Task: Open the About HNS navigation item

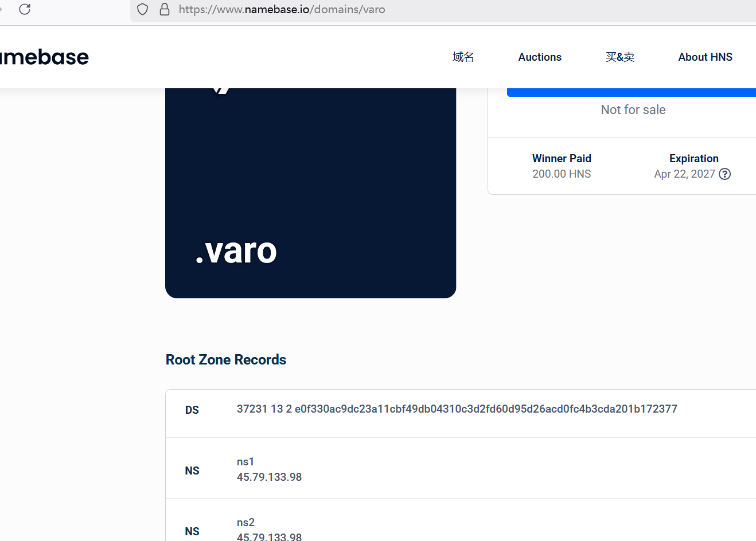Action: tap(705, 57)
